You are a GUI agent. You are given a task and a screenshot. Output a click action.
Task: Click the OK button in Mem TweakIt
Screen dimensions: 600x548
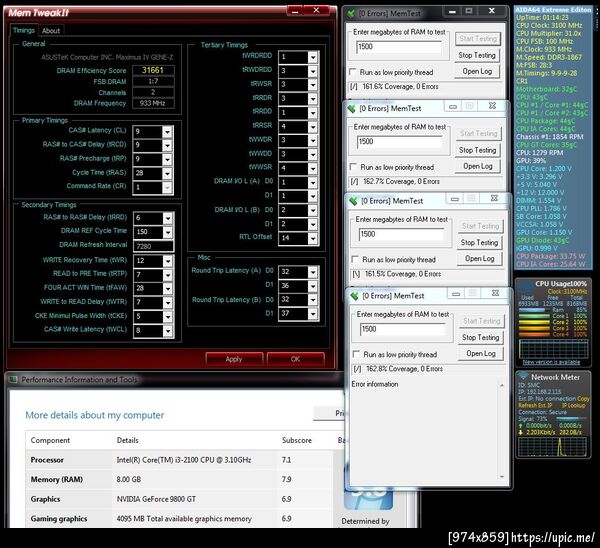(295, 359)
